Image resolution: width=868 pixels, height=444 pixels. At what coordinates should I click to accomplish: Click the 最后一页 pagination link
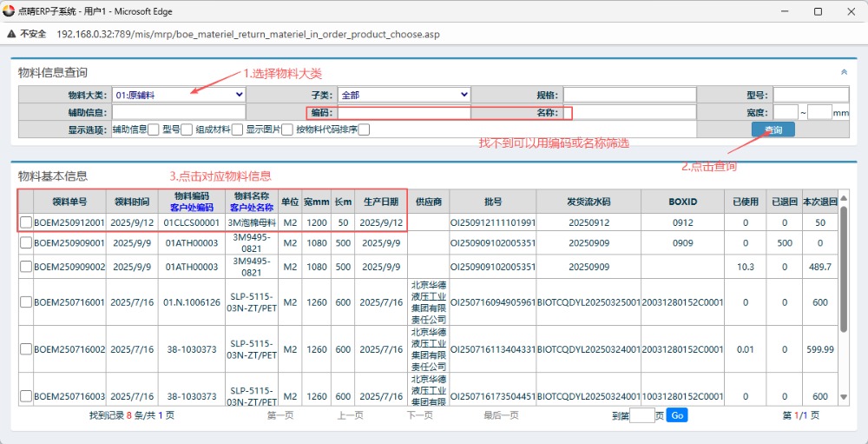pos(500,415)
